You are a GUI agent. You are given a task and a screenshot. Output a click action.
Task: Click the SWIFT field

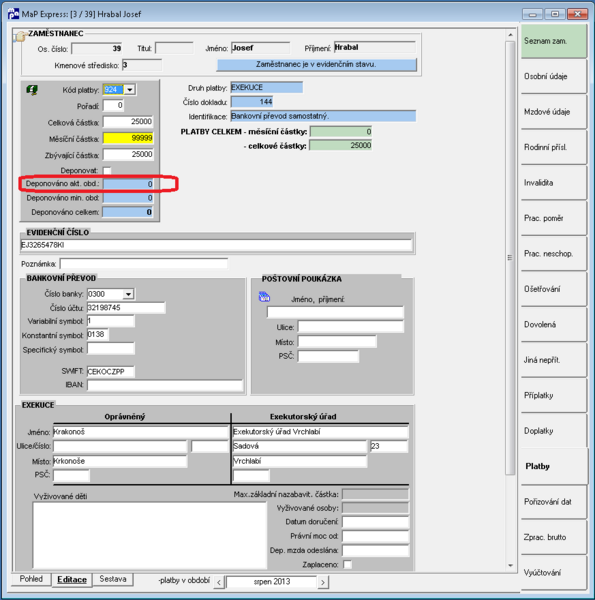[111, 371]
